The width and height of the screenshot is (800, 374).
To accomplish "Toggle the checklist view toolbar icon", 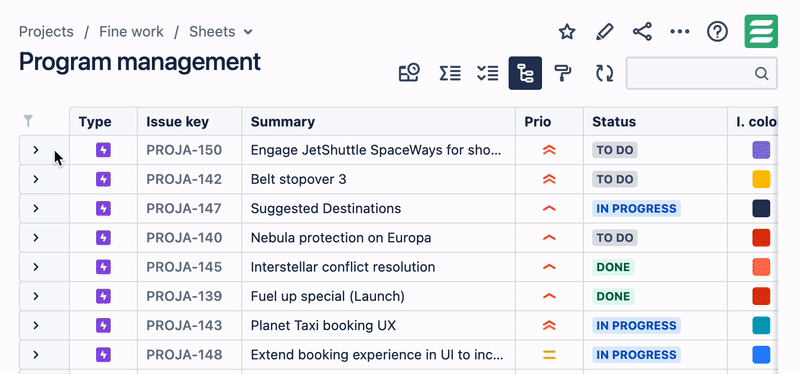I will point(488,73).
